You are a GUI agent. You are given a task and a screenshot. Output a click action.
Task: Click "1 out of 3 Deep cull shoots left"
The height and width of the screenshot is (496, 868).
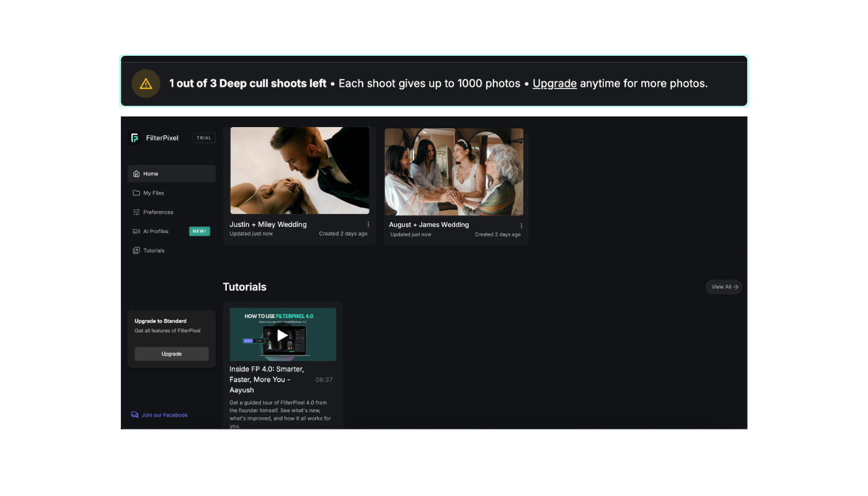pos(248,83)
